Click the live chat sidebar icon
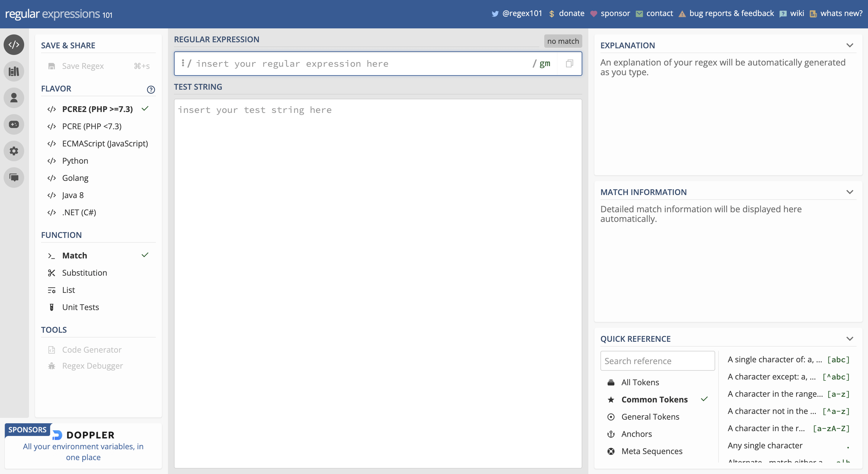This screenshot has width=868, height=474. (x=14, y=178)
